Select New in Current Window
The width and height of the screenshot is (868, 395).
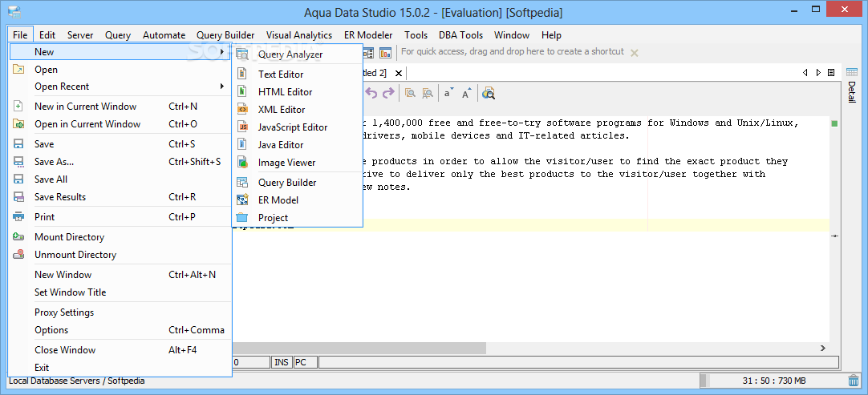pos(120,107)
